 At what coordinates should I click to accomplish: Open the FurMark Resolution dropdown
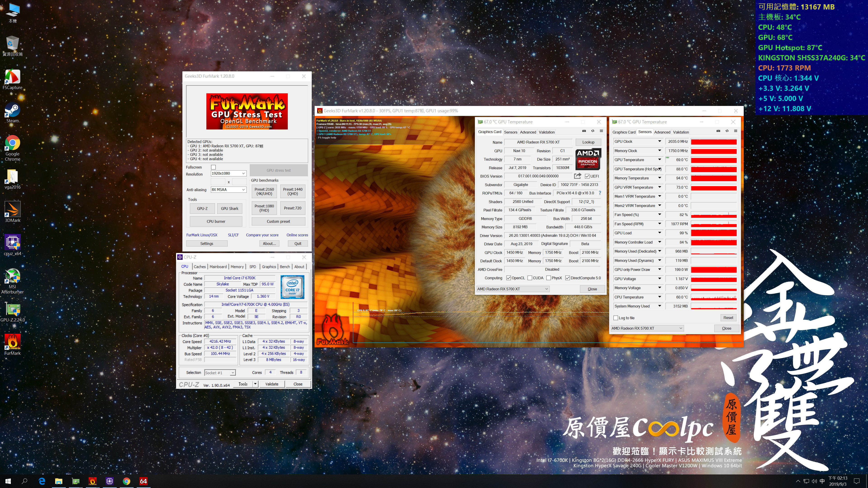(229, 173)
